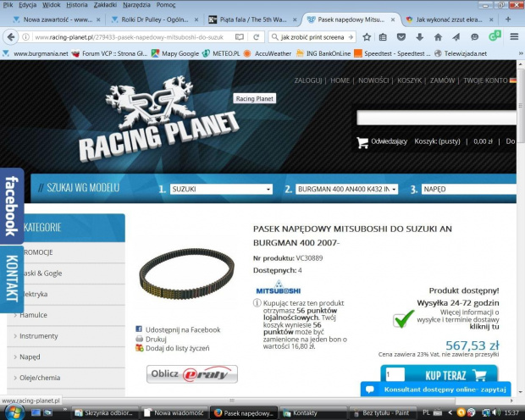Click the drive belt product image

coord(186,274)
